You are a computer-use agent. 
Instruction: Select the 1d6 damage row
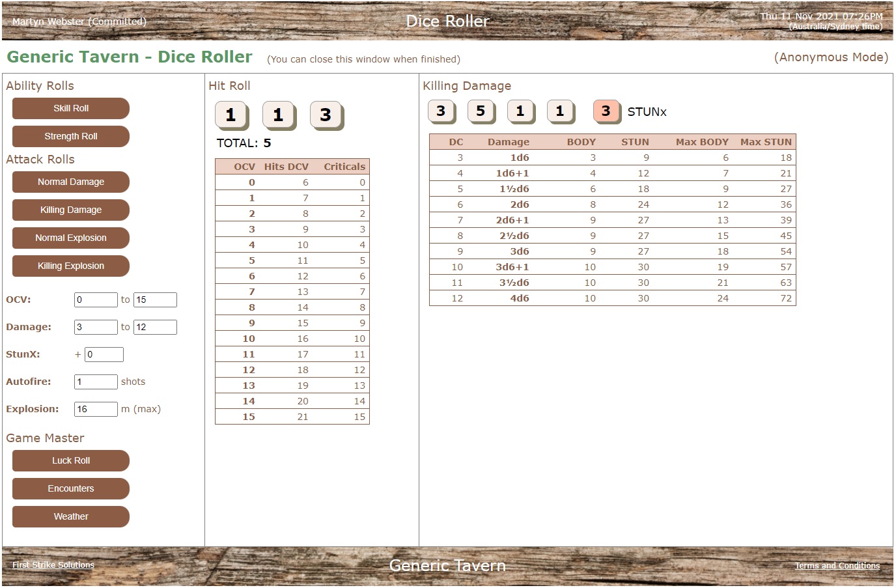(x=613, y=158)
